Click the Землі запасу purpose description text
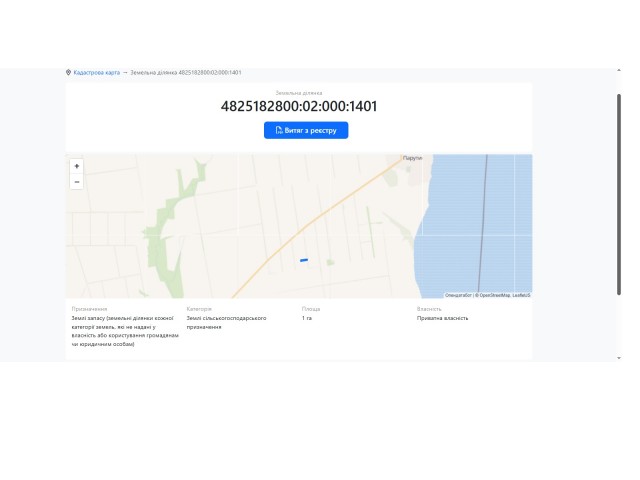 (125, 331)
